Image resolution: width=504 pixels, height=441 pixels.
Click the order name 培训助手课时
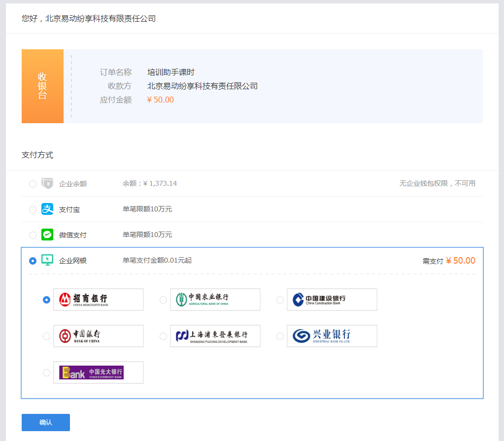pos(171,72)
